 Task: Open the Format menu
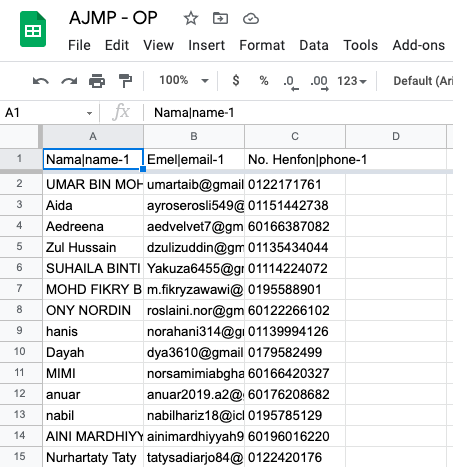coord(262,45)
